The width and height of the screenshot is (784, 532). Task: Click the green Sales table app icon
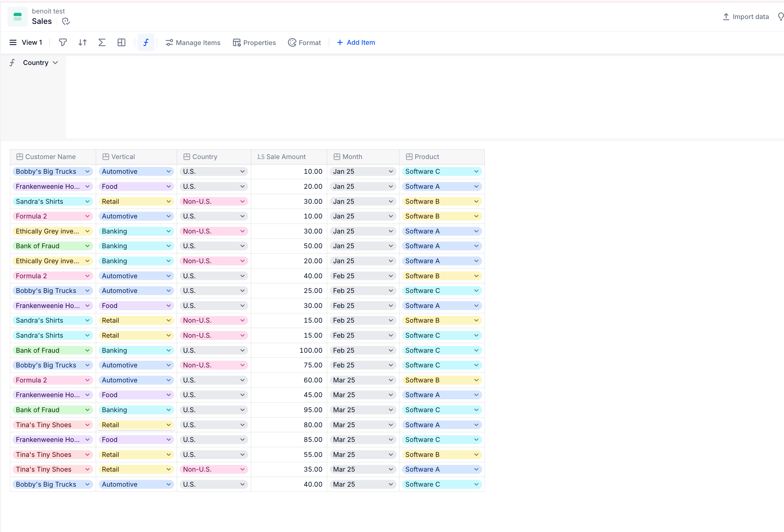17,17
